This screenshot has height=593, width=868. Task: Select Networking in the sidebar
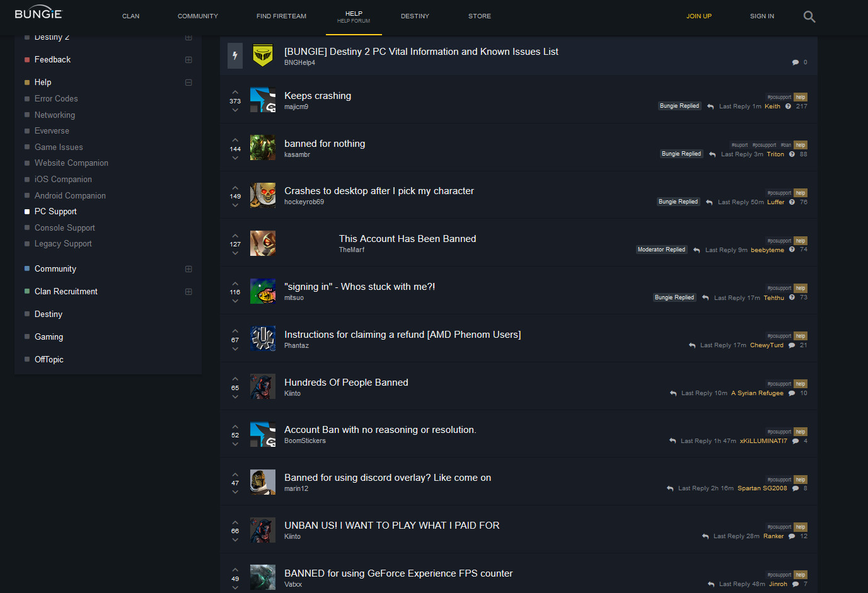tap(55, 115)
